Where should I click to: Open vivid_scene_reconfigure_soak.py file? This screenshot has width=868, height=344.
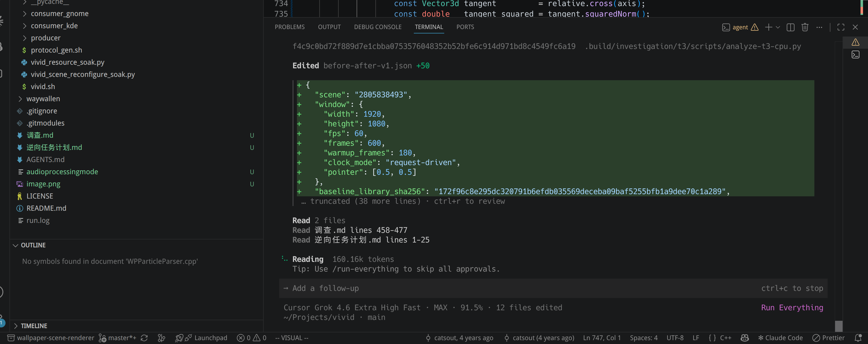click(x=83, y=74)
